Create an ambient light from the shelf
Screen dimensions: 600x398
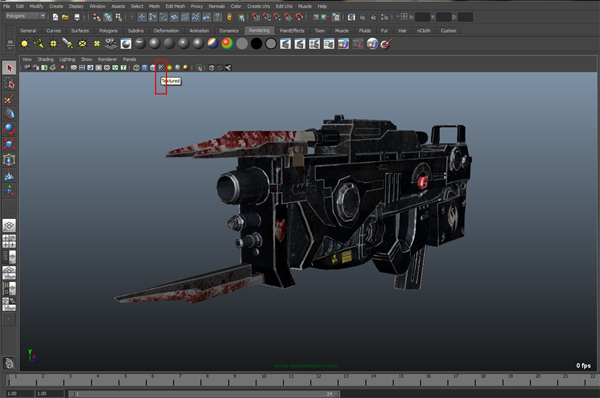point(24,44)
